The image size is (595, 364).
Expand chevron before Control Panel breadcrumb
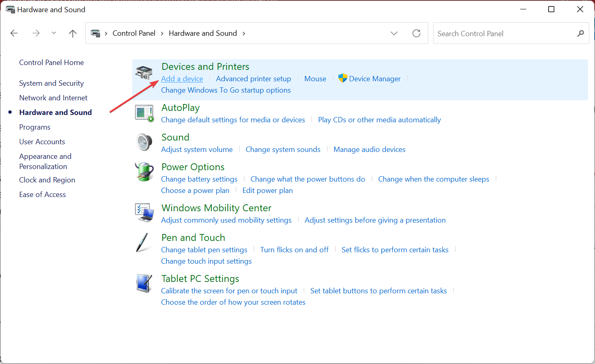106,33
